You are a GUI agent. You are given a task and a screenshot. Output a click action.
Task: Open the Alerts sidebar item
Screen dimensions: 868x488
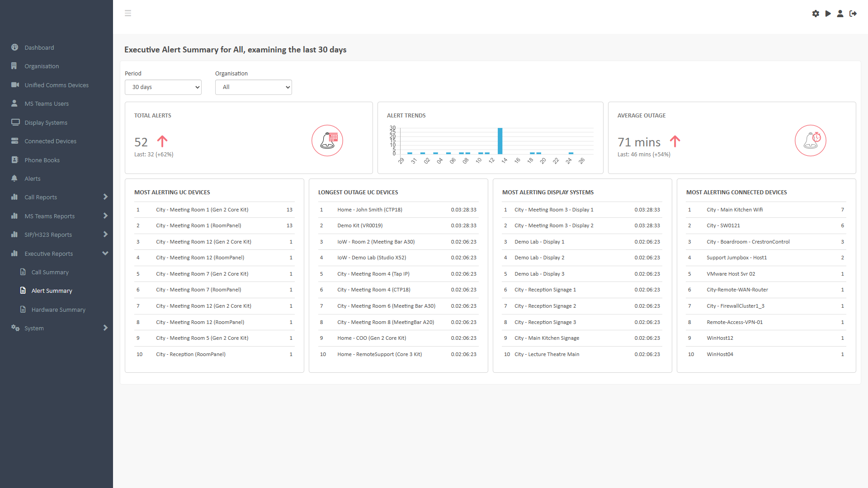[33, 178]
